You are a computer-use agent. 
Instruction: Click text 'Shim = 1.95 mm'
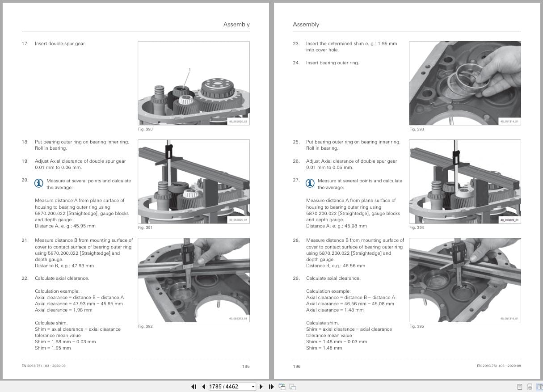53,348
